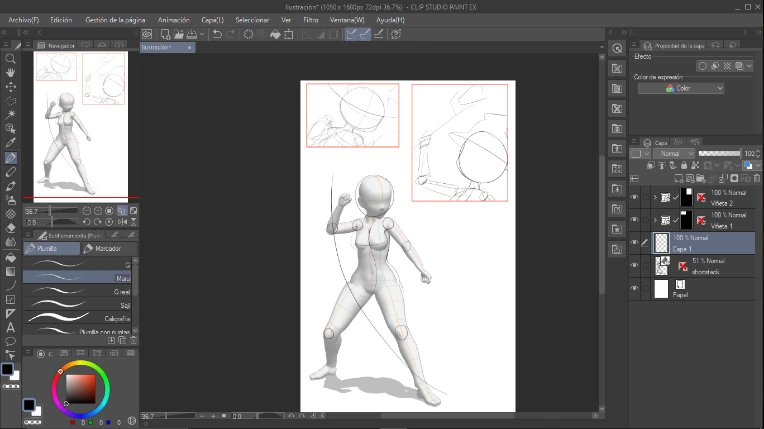Click the Save icon in the command bar
Screen dimensions: 764x429
(192, 34)
